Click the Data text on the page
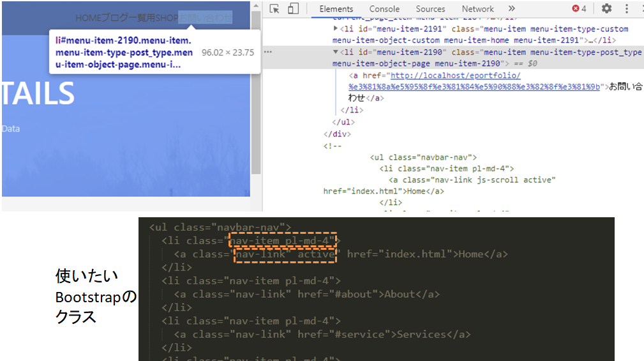This screenshot has height=361, width=644. [x=11, y=128]
